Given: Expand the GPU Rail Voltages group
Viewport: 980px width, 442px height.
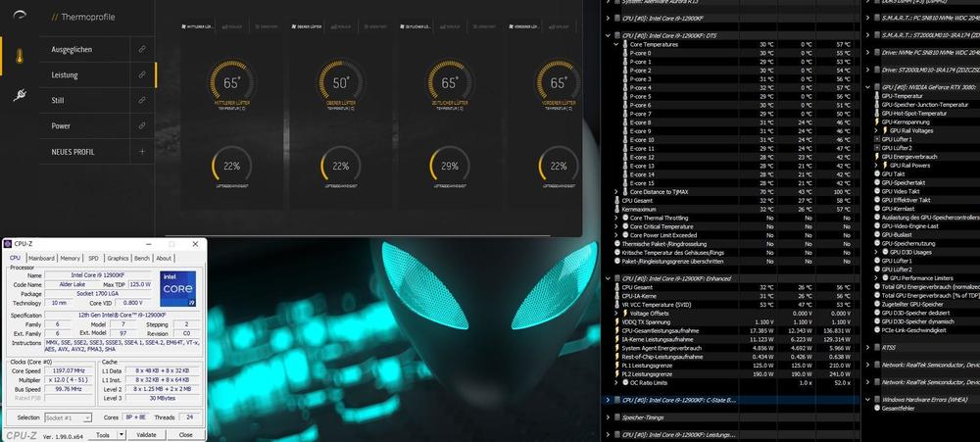Looking at the screenshot, I should 875,130.
